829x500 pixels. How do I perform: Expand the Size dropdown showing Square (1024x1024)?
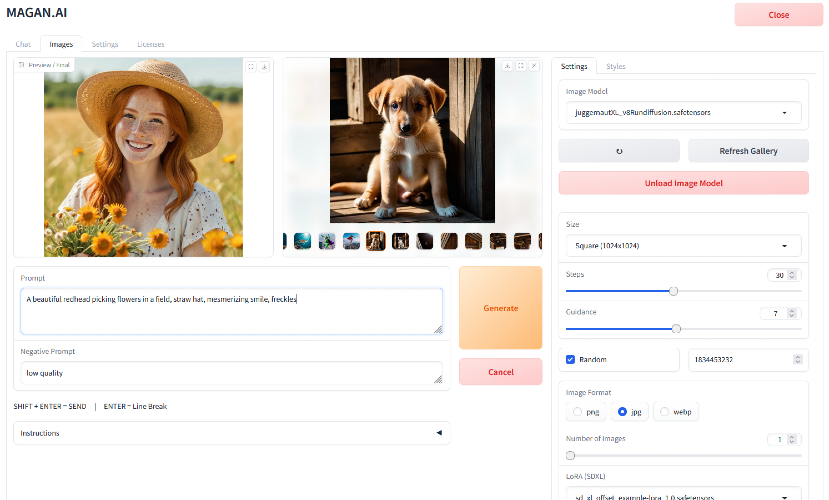(x=683, y=245)
